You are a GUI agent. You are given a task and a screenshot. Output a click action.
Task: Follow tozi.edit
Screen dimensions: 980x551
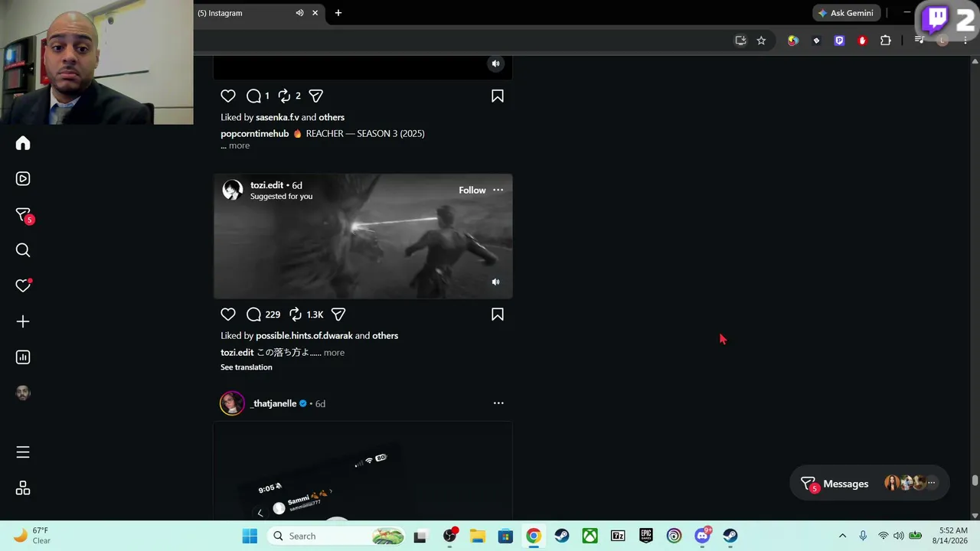(472, 190)
